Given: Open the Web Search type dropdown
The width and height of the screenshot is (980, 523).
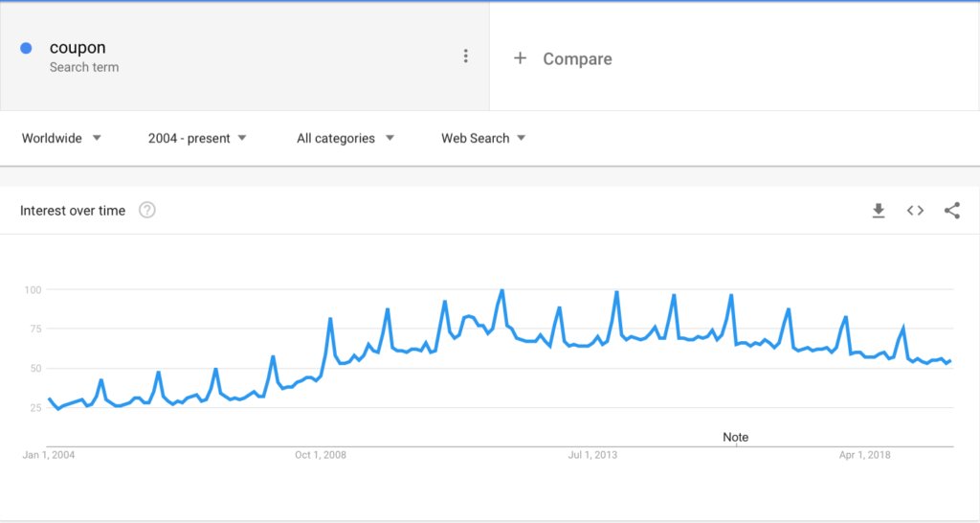Looking at the screenshot, I should tap(483, 138).
